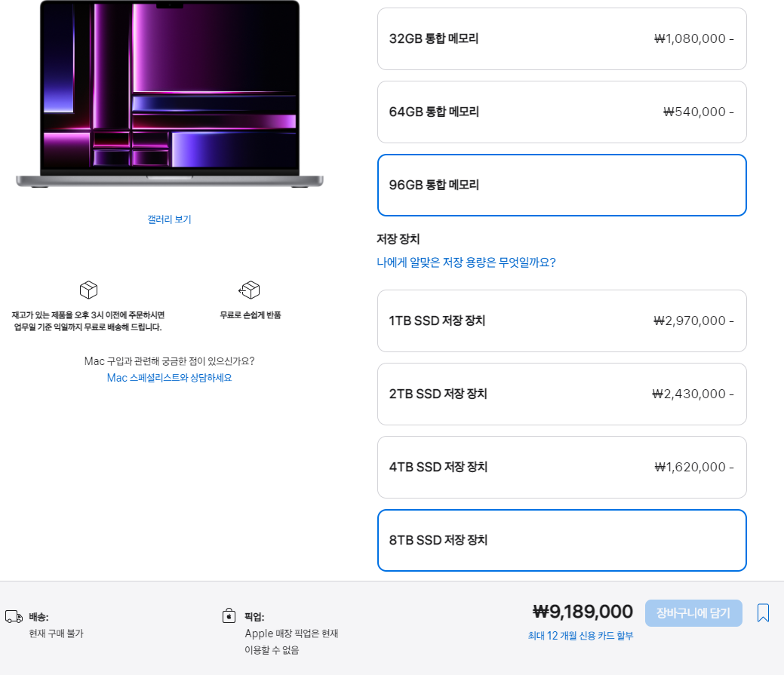Click the MacBook Pro product image
Screen dimensions: 784x675
click(x=170, y=94)
